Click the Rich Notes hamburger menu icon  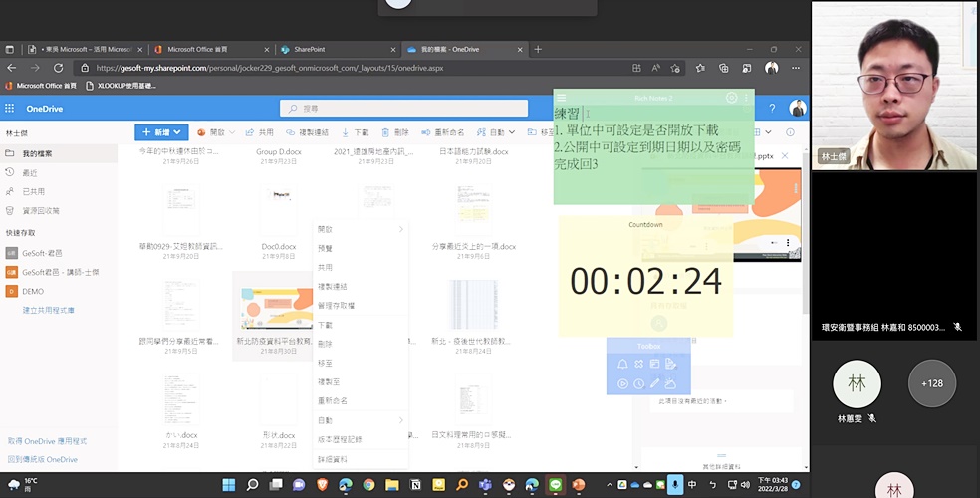562,98
